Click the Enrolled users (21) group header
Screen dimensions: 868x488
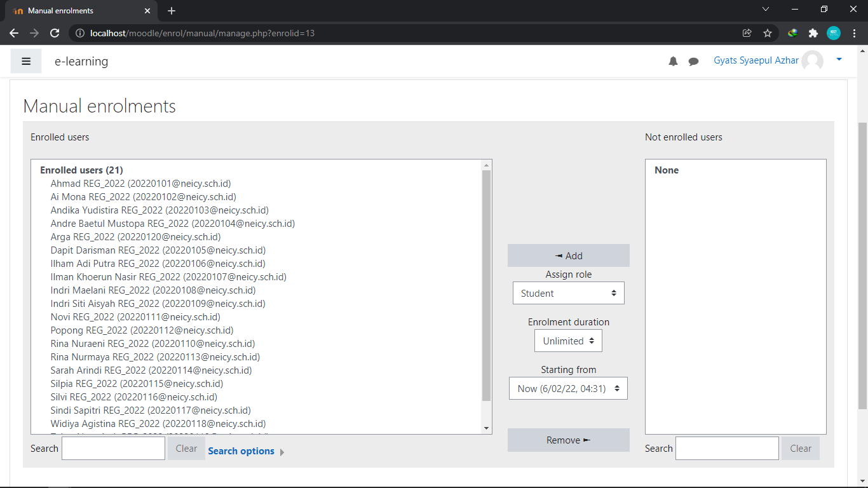pyautogui.click(x=81, y=170)
